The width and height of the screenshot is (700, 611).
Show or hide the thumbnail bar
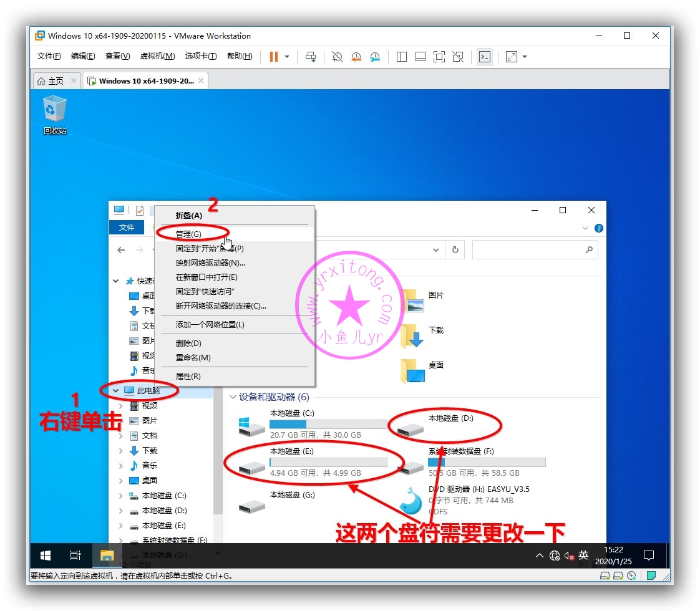420,57
